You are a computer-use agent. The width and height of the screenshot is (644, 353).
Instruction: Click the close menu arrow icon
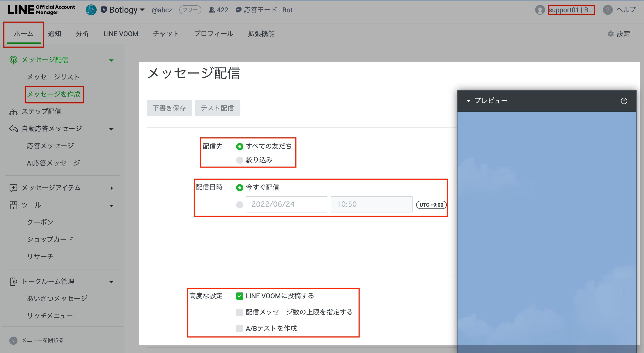[13, 340]
